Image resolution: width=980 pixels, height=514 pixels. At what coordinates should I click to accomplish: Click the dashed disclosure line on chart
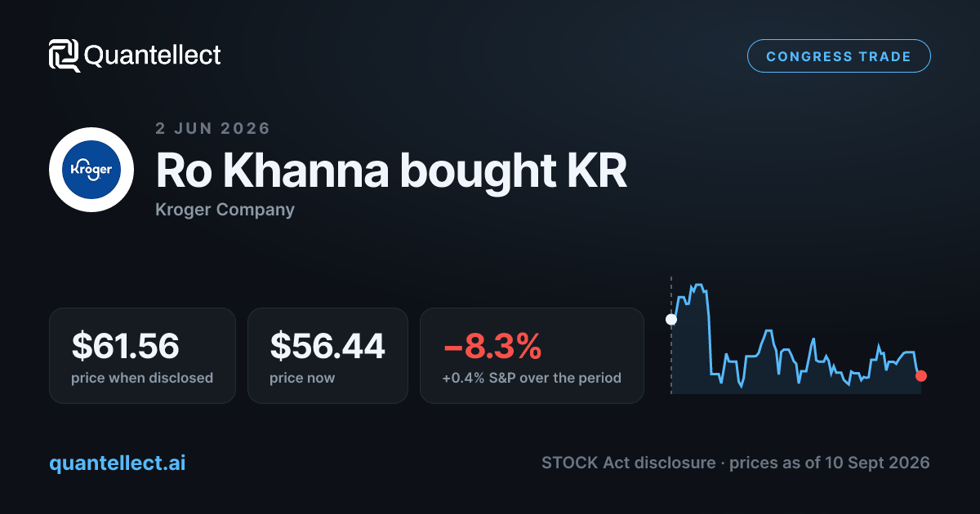click(x=671, y=335)
